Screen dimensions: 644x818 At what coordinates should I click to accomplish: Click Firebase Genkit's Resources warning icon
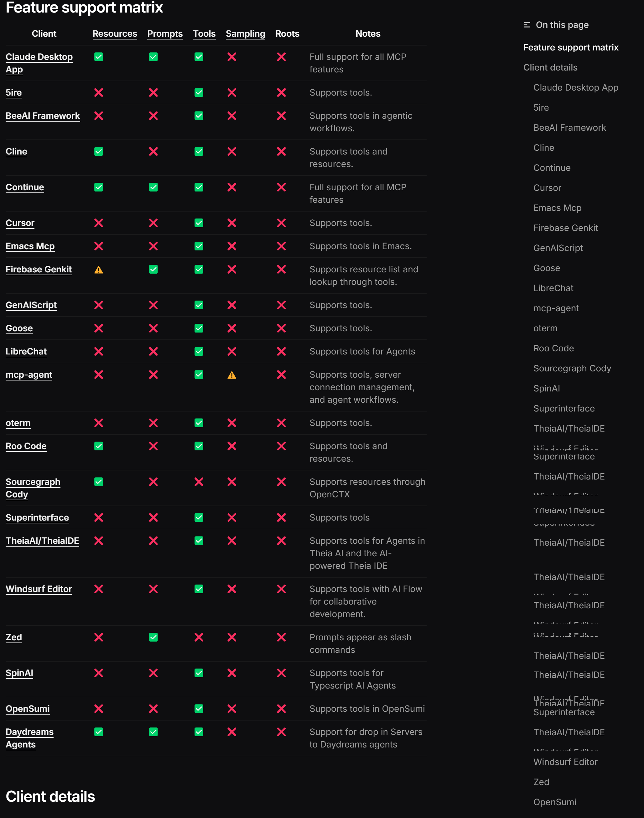click(x=98, y=270)
